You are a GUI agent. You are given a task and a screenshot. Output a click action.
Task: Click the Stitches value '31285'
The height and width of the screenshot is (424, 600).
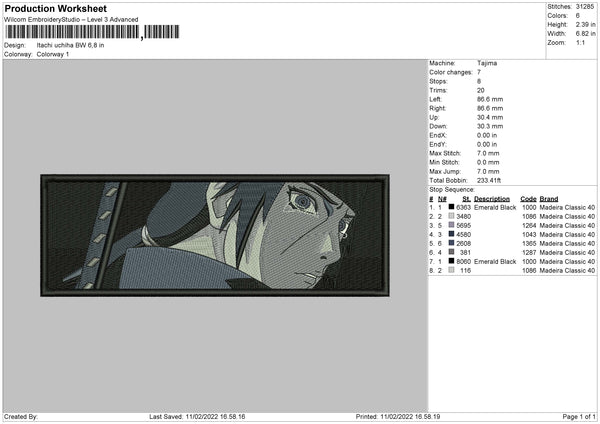(x=585, y=7)
